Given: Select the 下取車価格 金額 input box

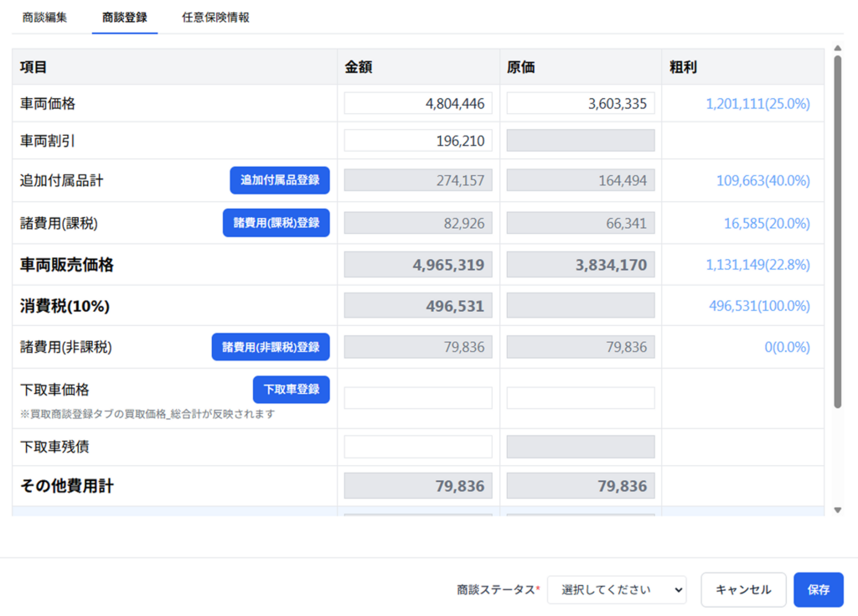Looking at the screenshot, I should (x=418, y=398).
